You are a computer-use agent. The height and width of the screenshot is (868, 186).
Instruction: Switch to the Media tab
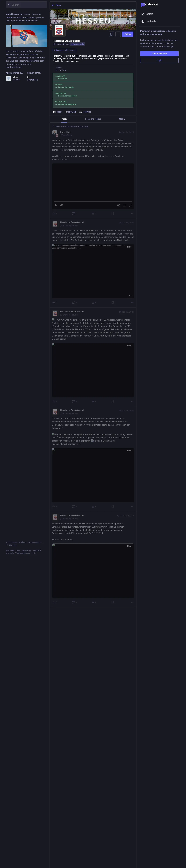point(122,119)
